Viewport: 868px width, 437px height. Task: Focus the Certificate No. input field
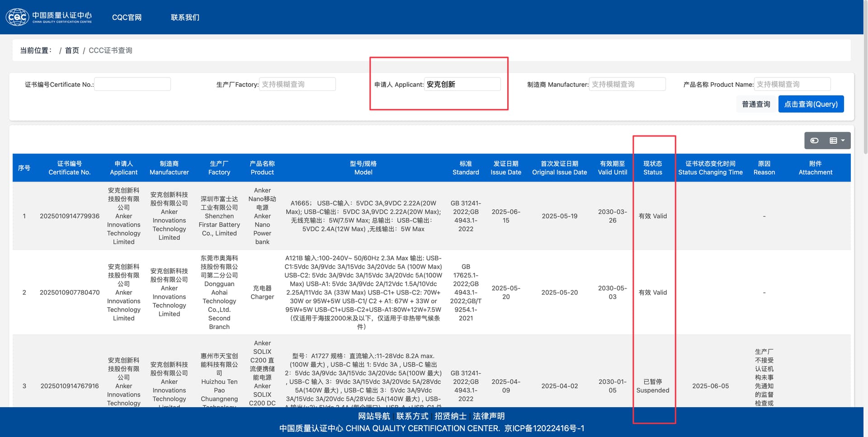[132, 84]
